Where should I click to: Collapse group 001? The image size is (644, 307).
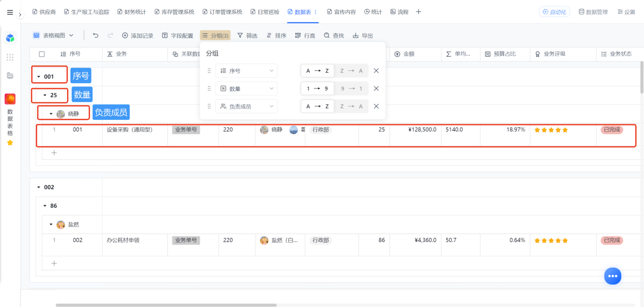[39, 77]
